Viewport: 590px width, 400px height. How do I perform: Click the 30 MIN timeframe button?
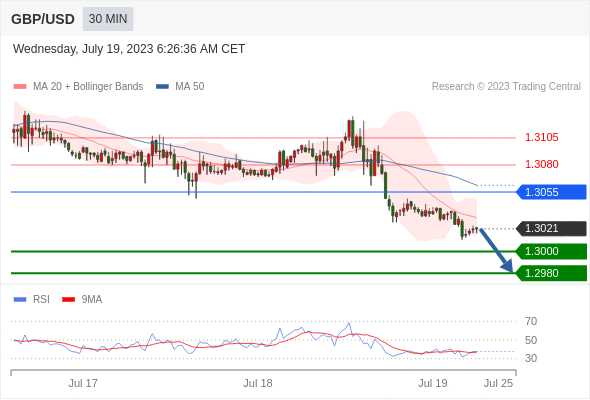click(x=108, y=19)
